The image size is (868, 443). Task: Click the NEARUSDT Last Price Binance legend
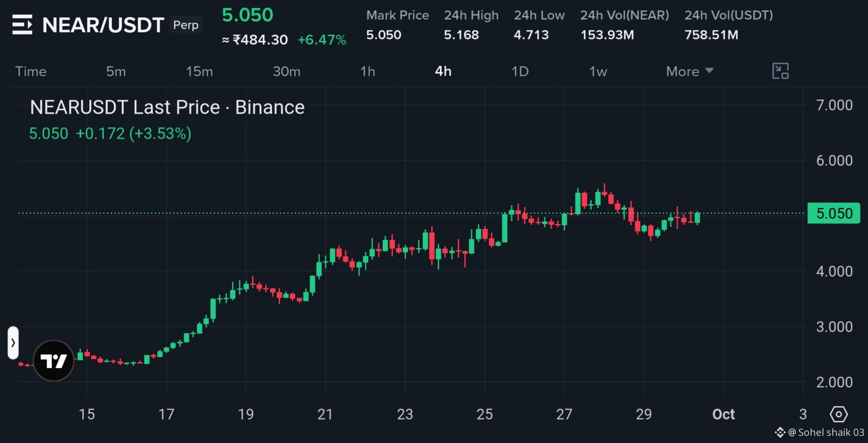pos(167,107)
